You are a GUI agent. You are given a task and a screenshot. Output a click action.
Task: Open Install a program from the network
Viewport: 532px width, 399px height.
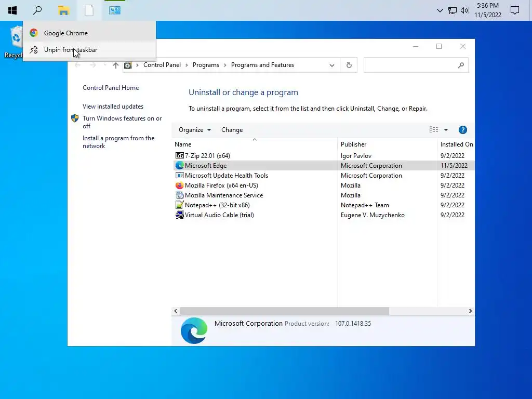coord(118,142)
